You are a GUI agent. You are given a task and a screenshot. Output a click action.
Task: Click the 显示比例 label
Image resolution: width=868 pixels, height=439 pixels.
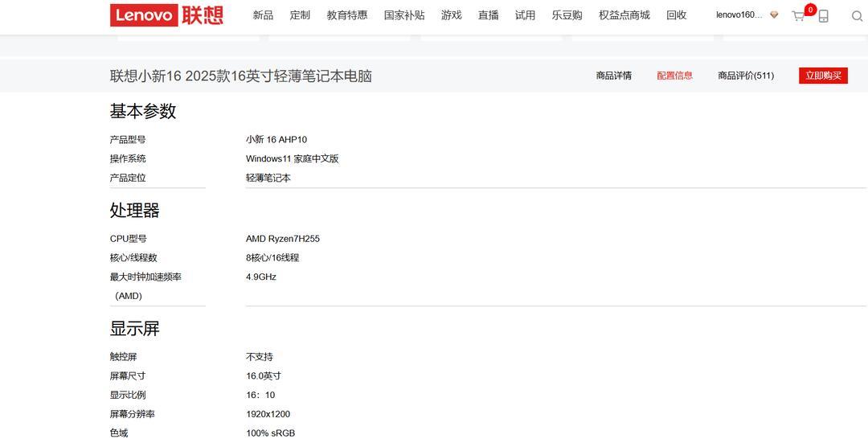128,396
